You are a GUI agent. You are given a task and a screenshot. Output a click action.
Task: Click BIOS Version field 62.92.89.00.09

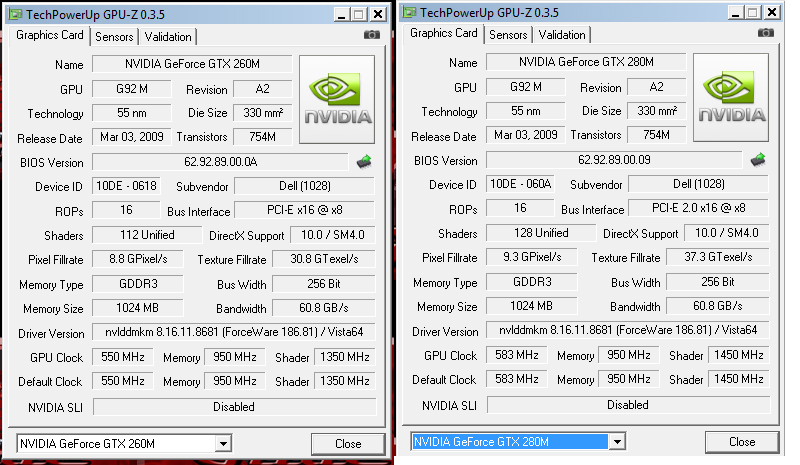(x=614, y=160)
